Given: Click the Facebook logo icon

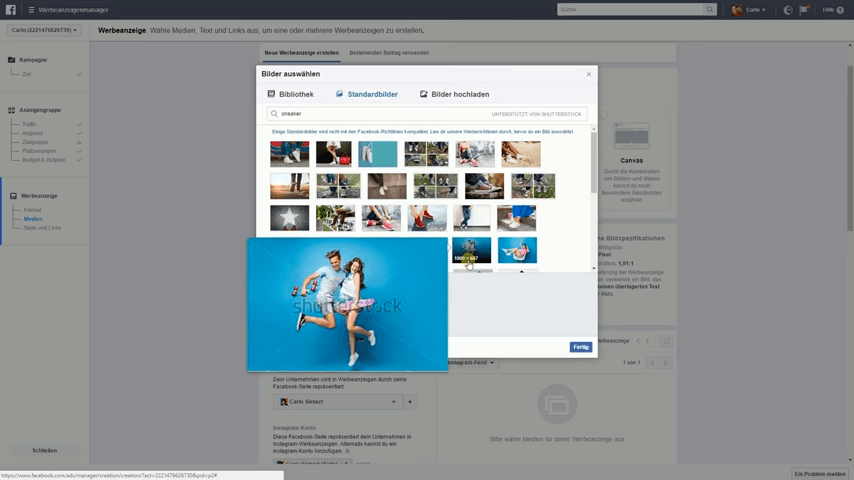Looking at the screenshot, I should point(10,10).
